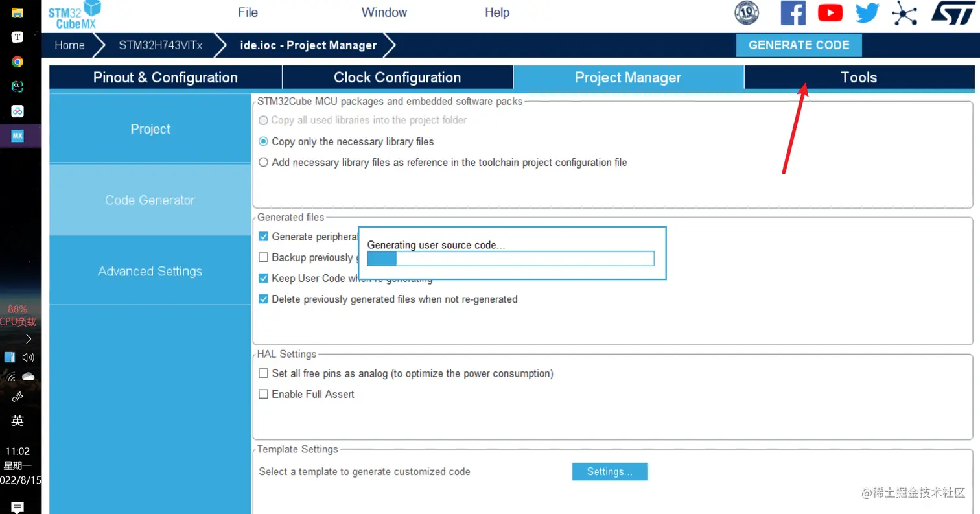Screen dimensions: 980x514
Task: Expand the hidden tray icons chevron
Action: tap(28, 338)
